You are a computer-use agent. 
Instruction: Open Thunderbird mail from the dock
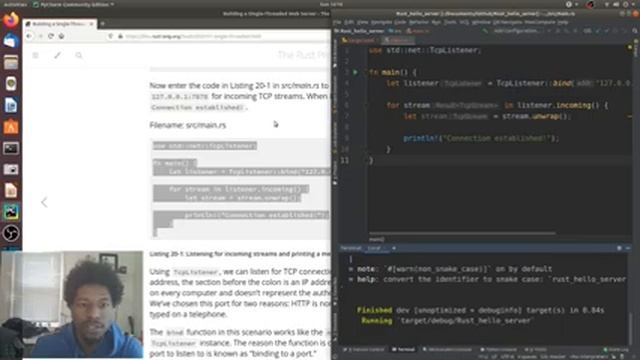11,41
